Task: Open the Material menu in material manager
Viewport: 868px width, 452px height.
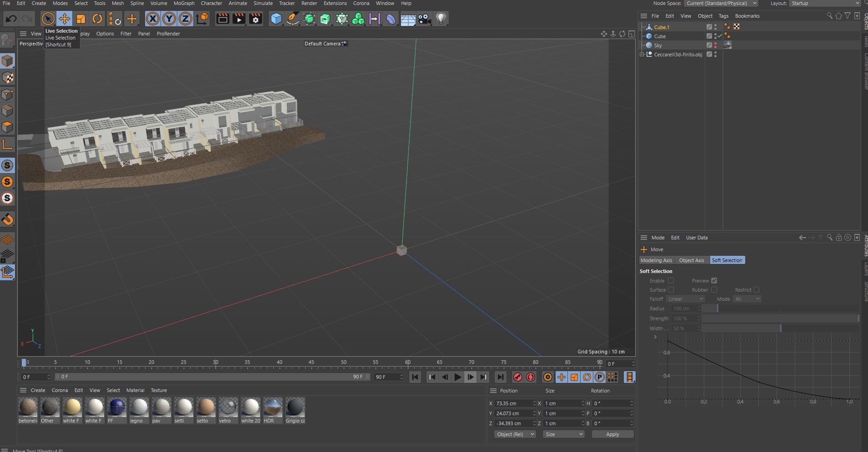Action: click(x=135, y=390)
